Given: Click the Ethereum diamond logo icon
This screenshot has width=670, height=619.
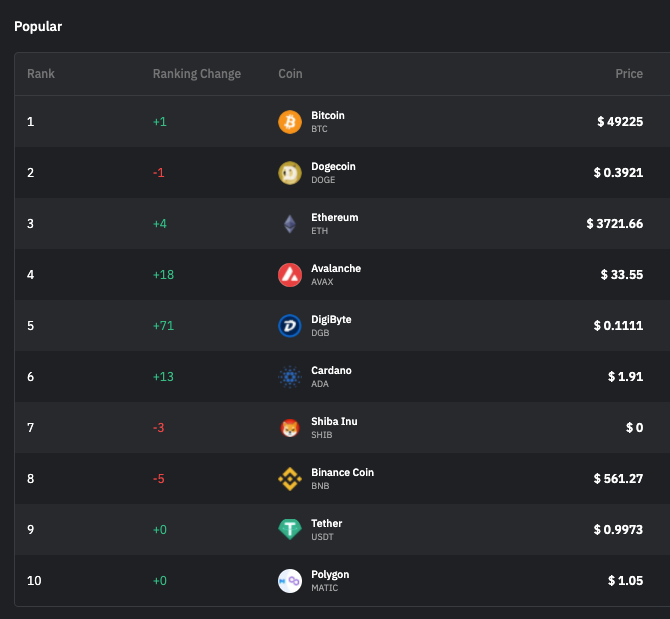Looking at the screenshot, I should [289, 224].
